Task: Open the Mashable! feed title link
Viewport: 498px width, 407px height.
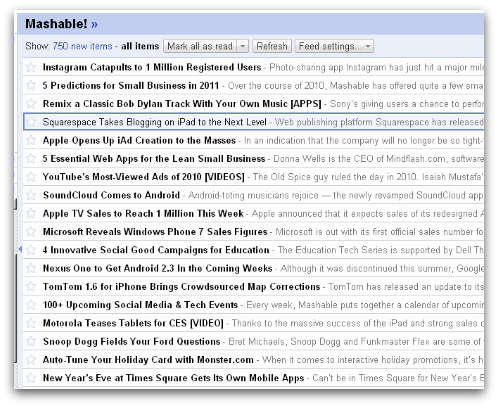Action: (56, 24)
